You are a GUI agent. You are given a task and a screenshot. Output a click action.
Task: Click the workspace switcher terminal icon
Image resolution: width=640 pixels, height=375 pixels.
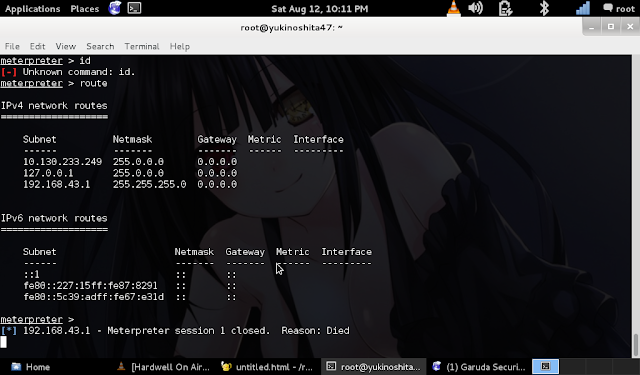click(x=545, y=366)
